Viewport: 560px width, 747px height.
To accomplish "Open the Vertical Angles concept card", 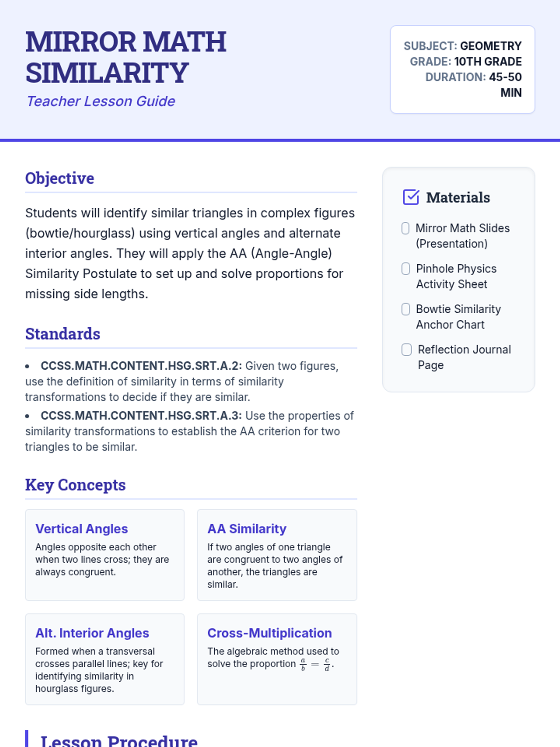I will pos(105,555).
